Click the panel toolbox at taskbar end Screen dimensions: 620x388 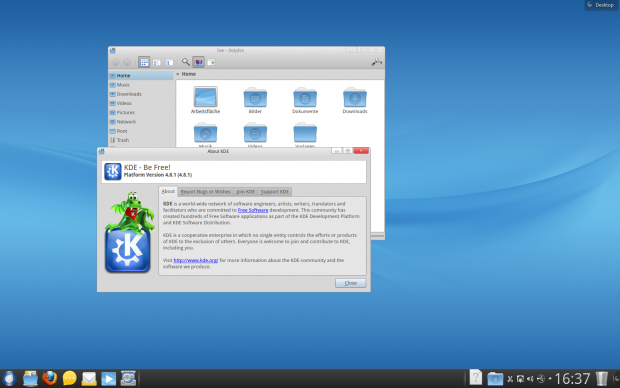point(616,379)
